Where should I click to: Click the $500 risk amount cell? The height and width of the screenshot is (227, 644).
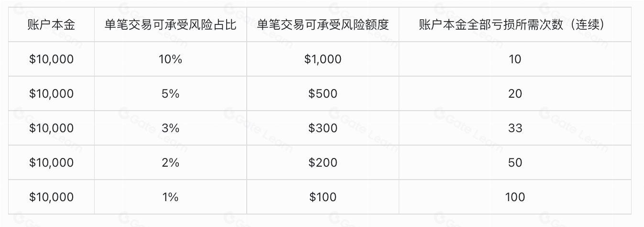click(x=323, y=93)
